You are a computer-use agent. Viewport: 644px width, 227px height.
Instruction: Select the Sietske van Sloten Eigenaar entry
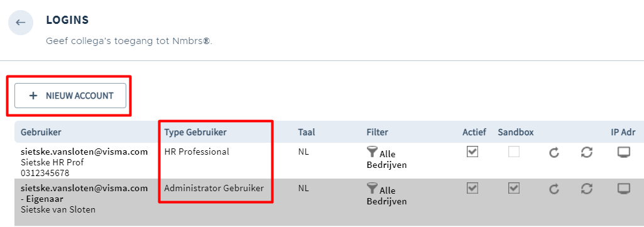pyautogui.click(x=84, y=199)
